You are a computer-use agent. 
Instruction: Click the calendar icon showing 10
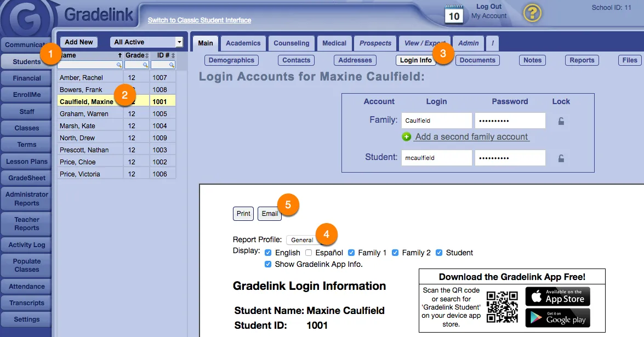(x=454, y=14)
